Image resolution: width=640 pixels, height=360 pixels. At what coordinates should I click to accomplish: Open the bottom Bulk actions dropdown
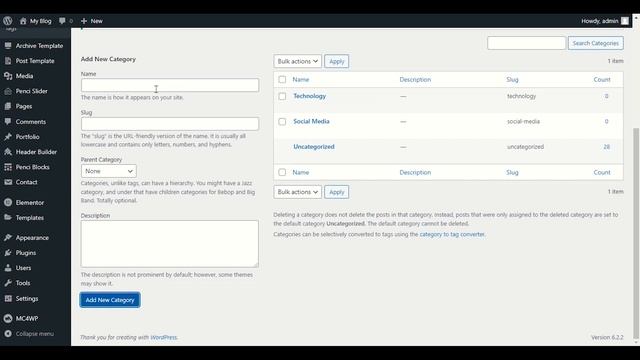coord(298,192)
